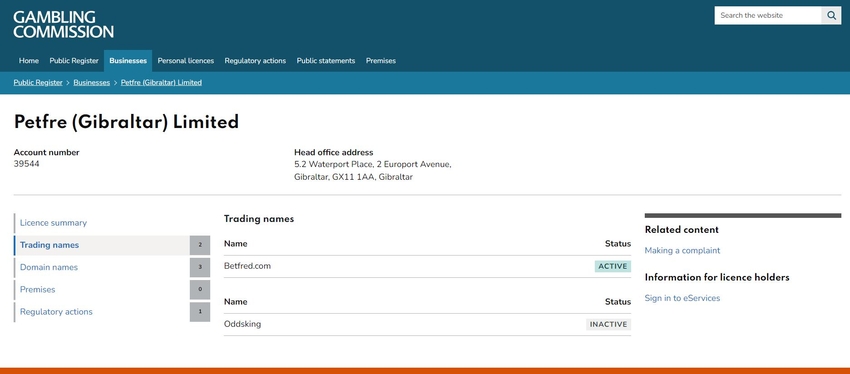Focus the Search the website field
The height and width of the screenshot is (374, 850).
point(768,15)
